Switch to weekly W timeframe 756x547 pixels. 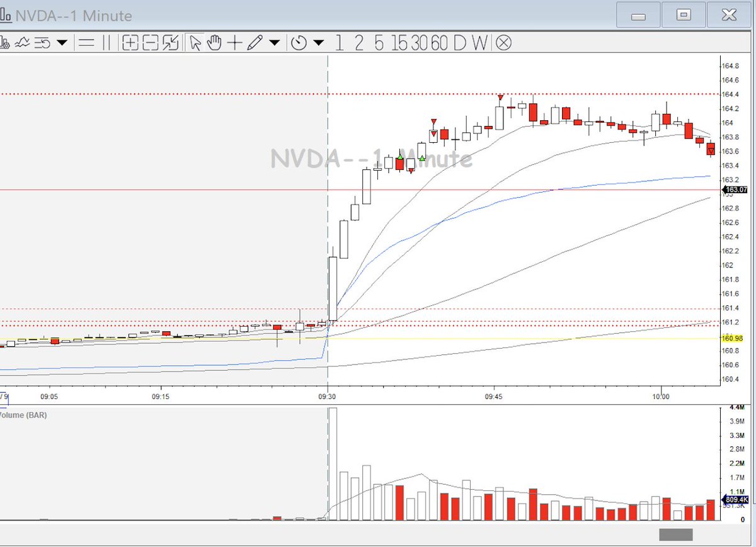480,43
